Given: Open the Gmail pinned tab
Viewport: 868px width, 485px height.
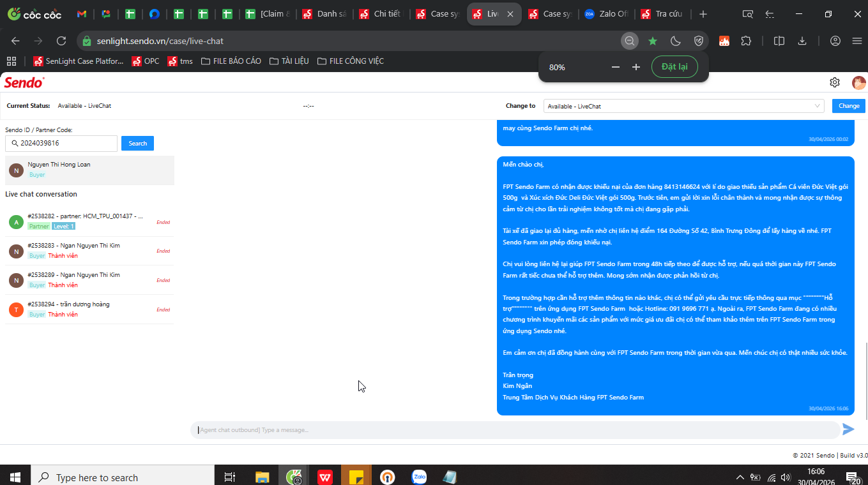Looking at the screenshot, I should [82, 14].
